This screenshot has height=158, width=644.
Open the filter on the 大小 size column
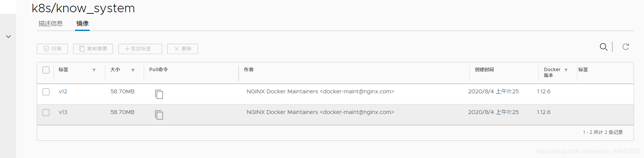point(133,70)
